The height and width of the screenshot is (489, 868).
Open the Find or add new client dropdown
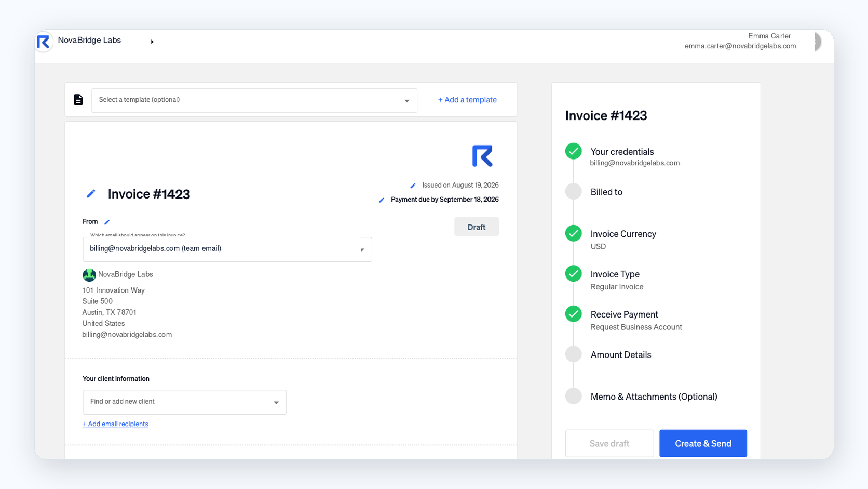184,402
